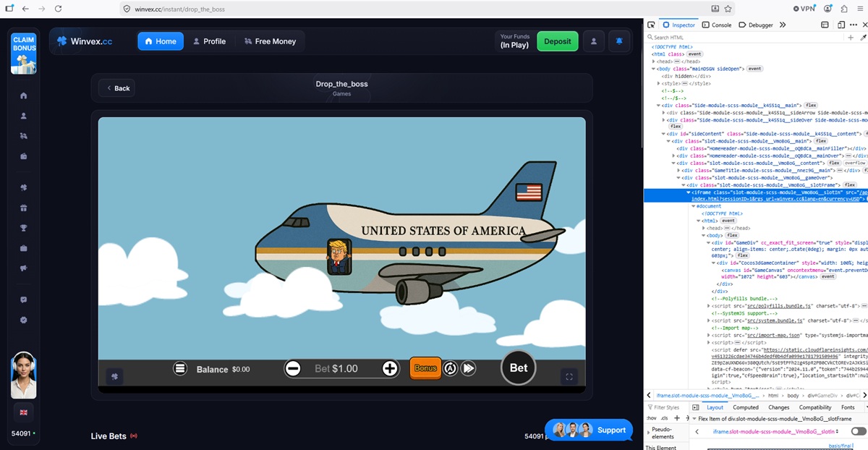Screen dimensions: 868x450
Task: Decrease bet with the minus button
Action: tap(293, 368)
